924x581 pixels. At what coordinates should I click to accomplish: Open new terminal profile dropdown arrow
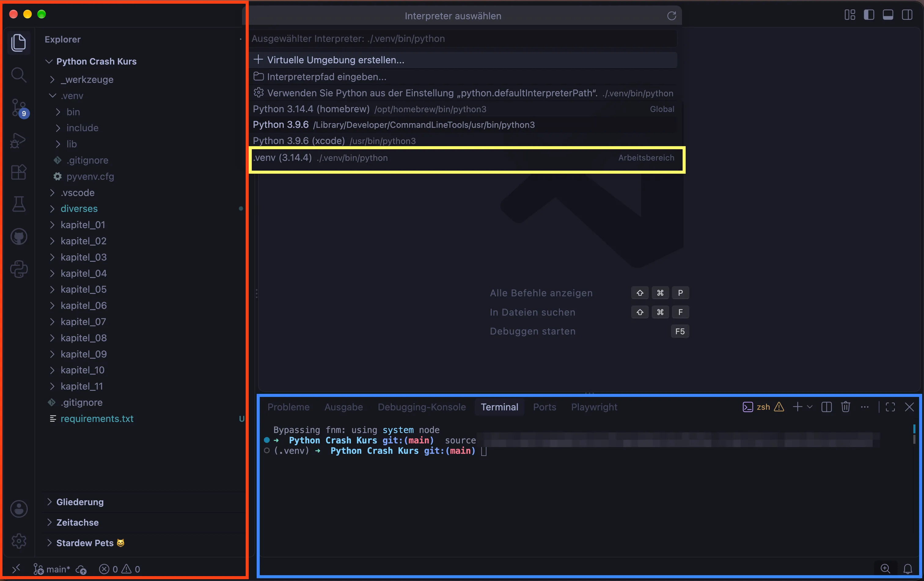tap(810, 407)
